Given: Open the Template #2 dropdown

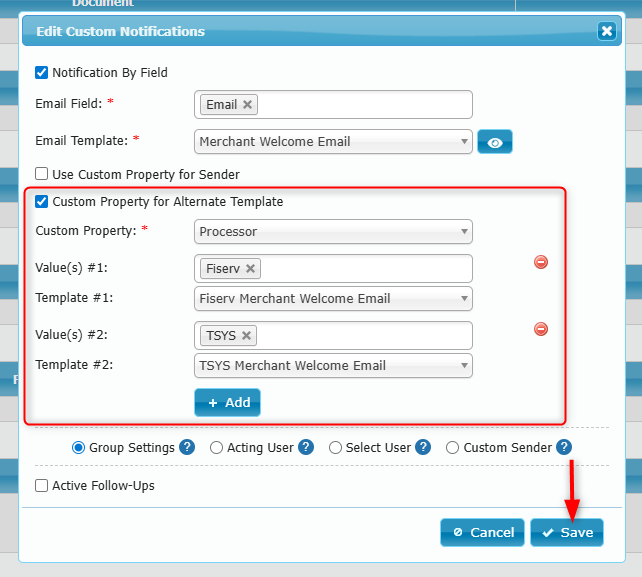Looking at the screenshot, I should click(333, 366).
